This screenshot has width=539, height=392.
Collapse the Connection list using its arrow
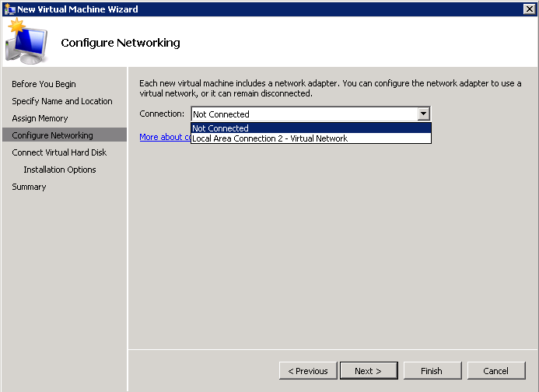coord(423,114)
